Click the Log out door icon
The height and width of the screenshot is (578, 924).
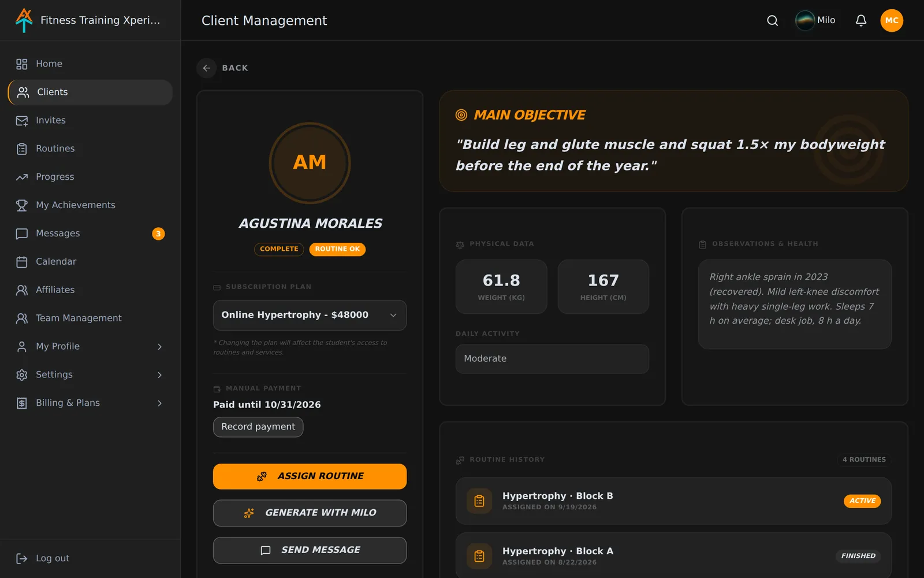[22, 558]
